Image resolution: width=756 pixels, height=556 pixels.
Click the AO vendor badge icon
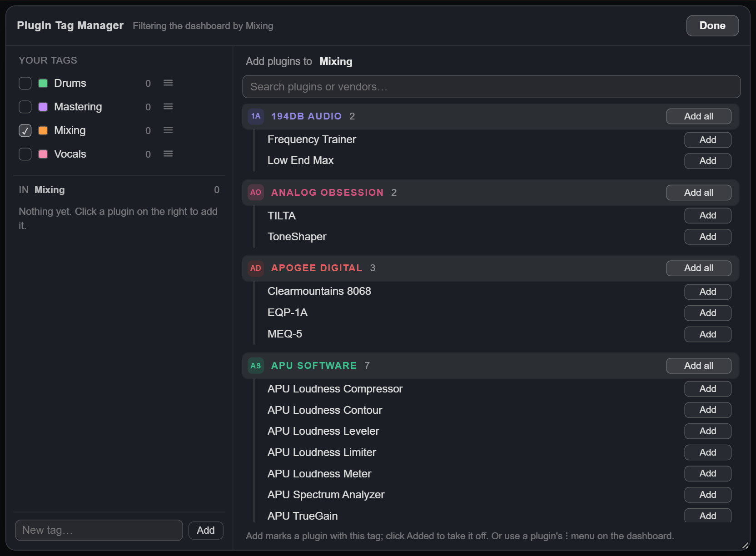point(256,193)
